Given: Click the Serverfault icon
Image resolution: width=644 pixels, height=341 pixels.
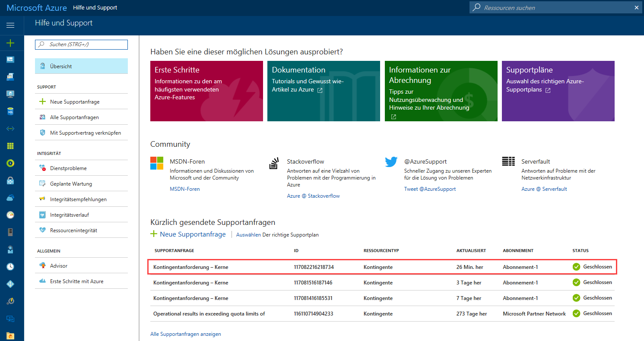Looking at the screenshot, I should click(508, 161).
